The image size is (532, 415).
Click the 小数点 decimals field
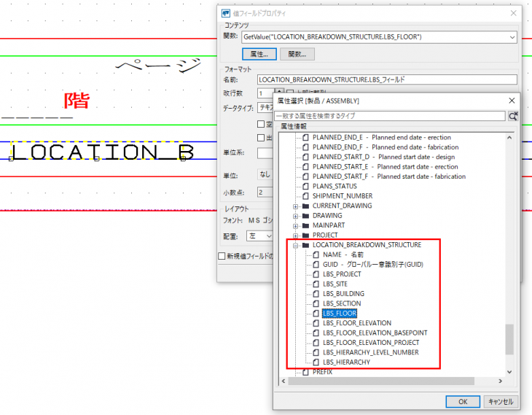[x=265, y=193]
